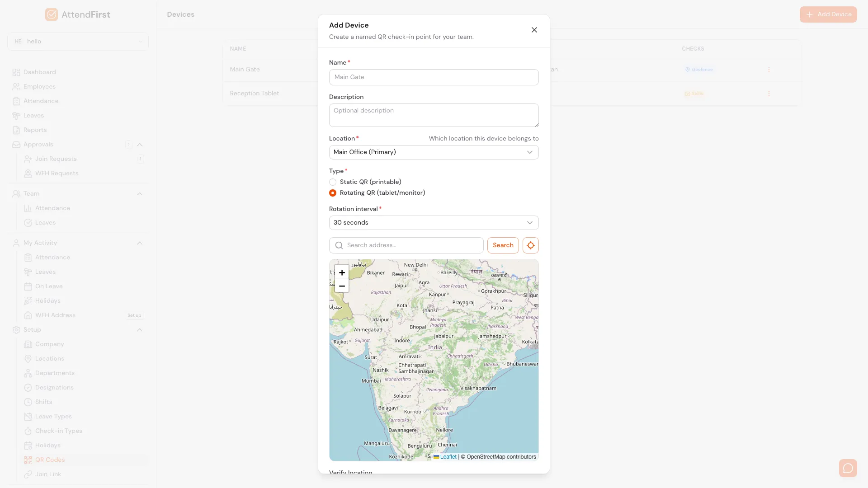Open Holidays under Setup
The image size is (868, 488).
pos(47,446)
